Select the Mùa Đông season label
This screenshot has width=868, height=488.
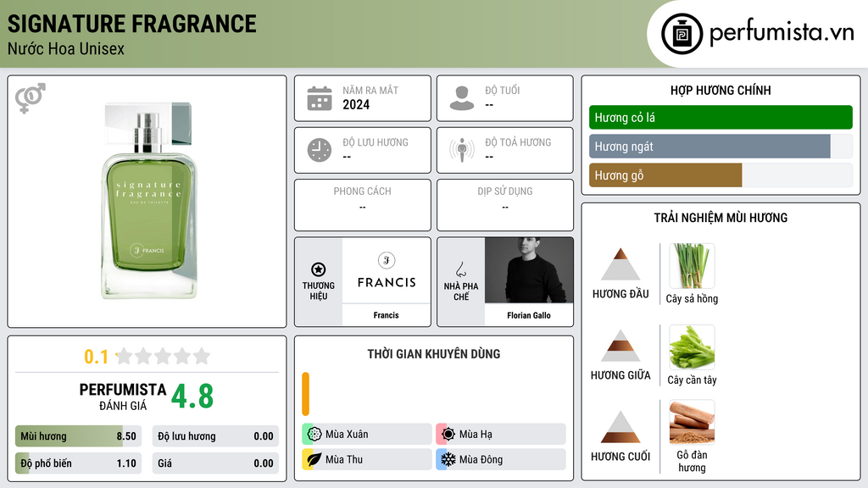click(481, 459)
